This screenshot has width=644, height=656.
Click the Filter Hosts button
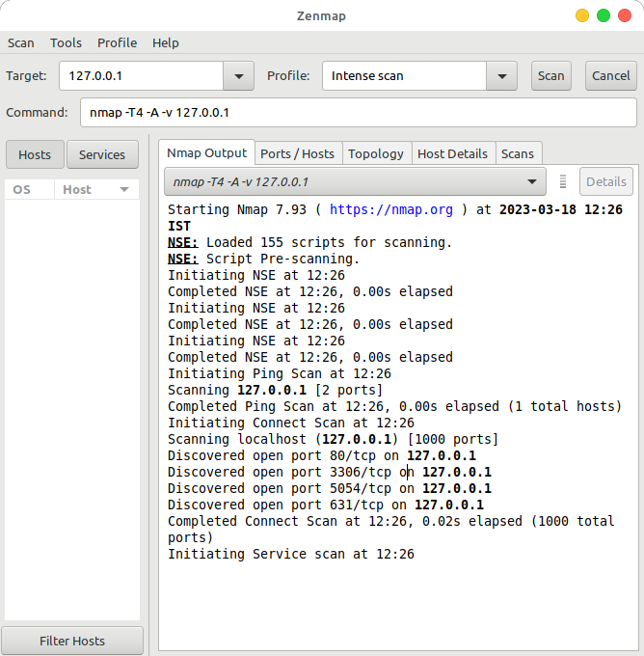tap(72, 641)
